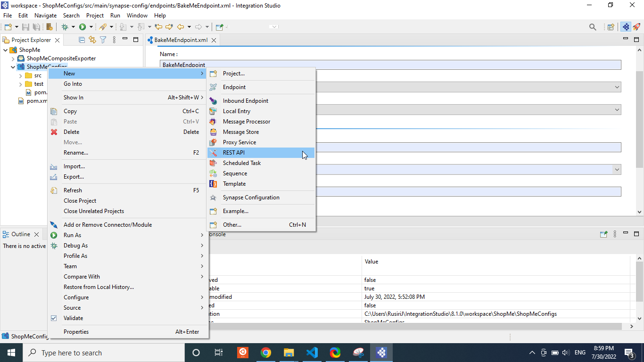
Task: Click the Open Perspective icon
Action: tap(611, 27)
